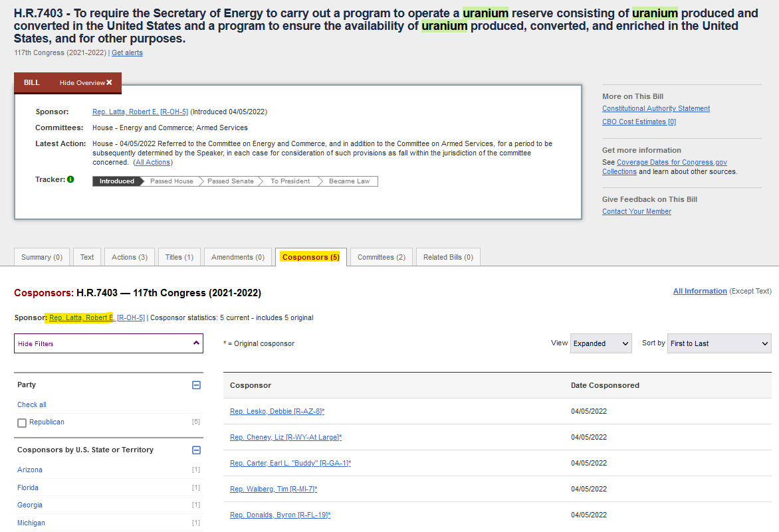This screenshot has width=779, height=532.
Task: Open the Titles (1) tab
Action: click(x=179, y=257)
